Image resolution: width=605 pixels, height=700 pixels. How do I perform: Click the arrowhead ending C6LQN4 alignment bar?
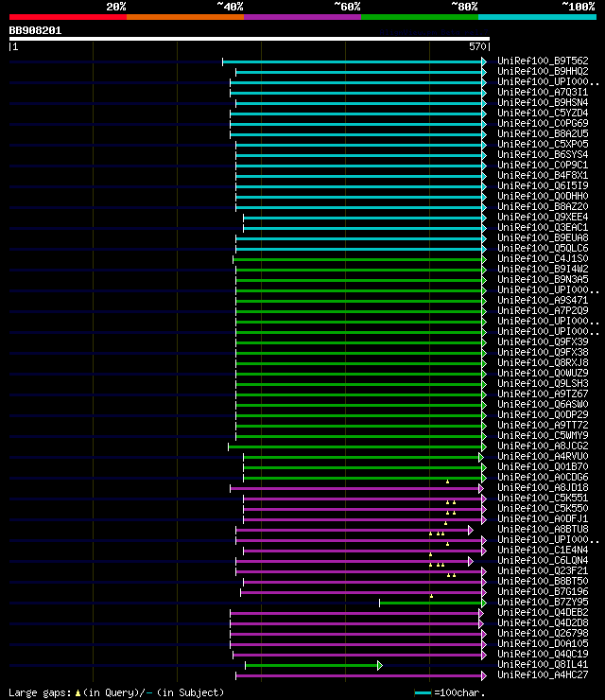pyautogui.click(x=471, y=562)
